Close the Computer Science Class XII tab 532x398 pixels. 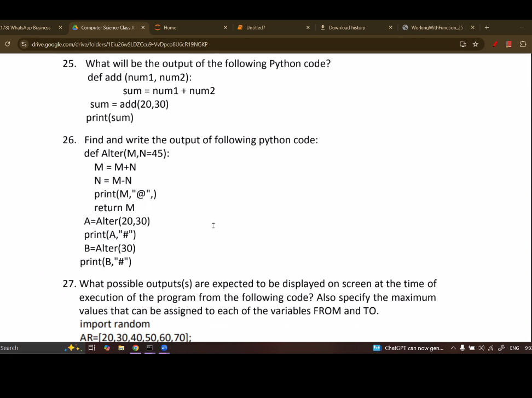[x=143, y=27]
